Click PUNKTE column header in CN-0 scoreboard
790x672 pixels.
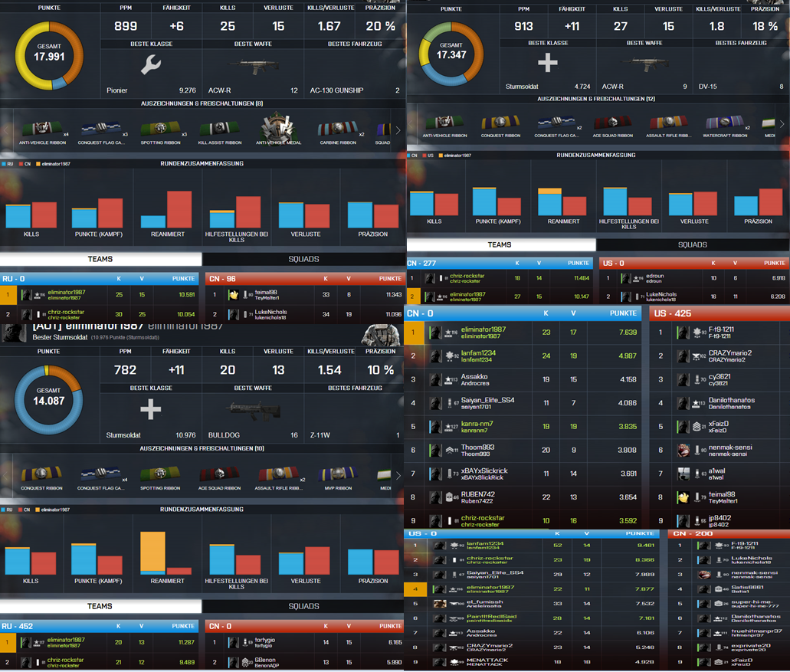point(623,313)
